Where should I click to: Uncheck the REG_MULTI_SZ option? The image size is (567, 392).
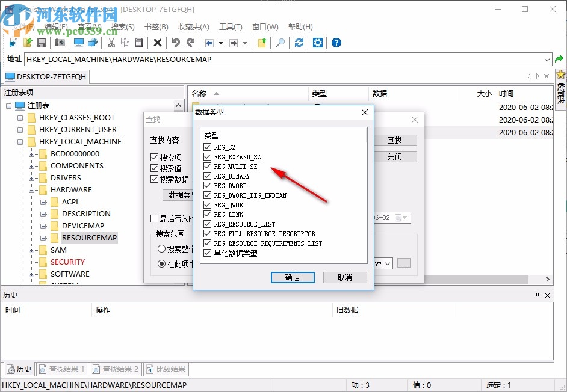pos(209,166)
